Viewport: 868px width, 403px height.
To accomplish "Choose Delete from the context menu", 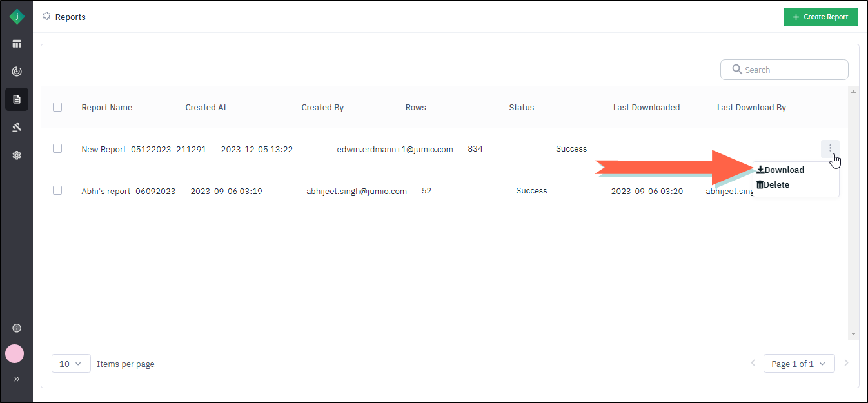I will coord(776,185).
